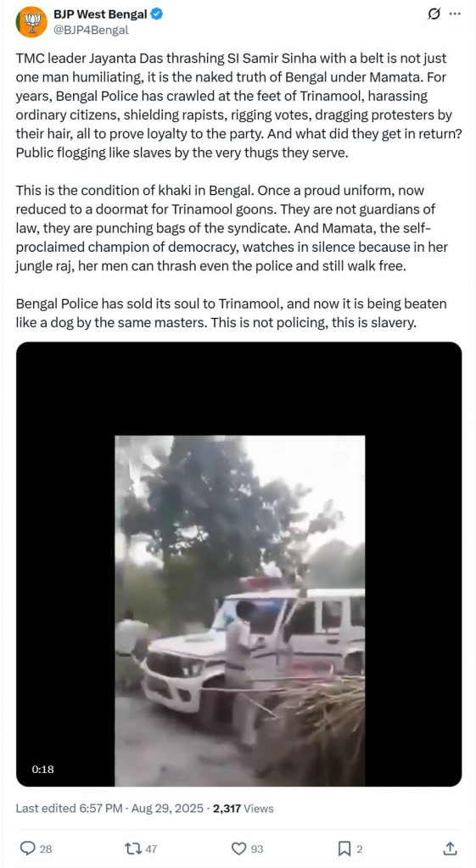The height and width of the screenshot is (868, 476).
Task: Click the 0:18 video duration label
Action: coord(42,769)
